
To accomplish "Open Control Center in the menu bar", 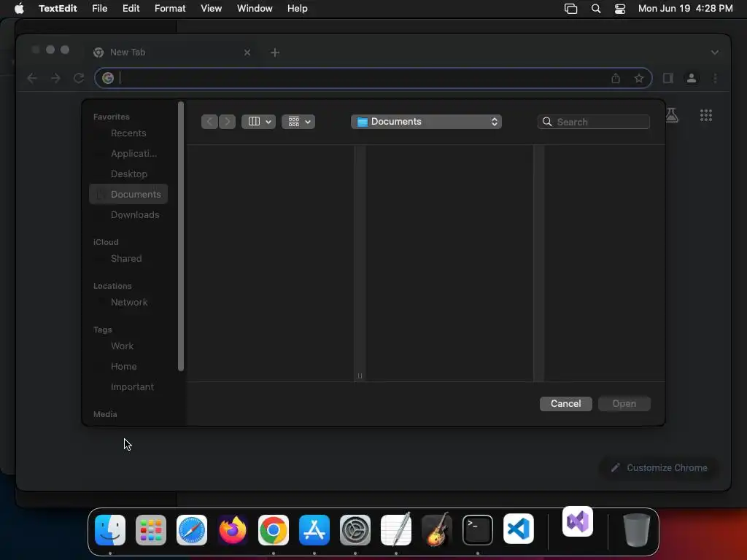I will pyautogui.click(x=620, y=9).
